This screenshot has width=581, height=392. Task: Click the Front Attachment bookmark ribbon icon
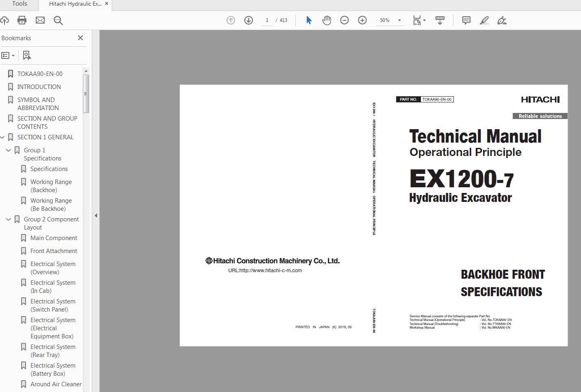coord(24,251)
